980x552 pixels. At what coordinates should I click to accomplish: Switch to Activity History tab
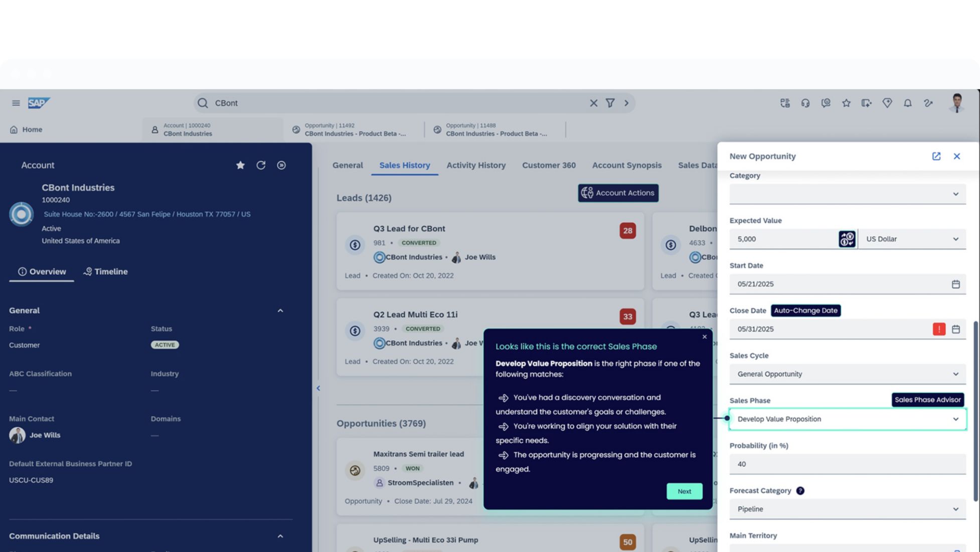click(475, 165)
